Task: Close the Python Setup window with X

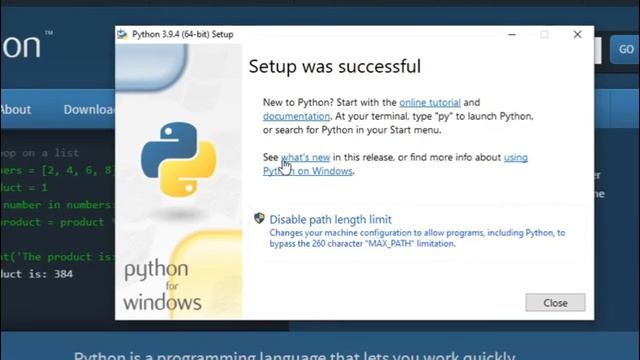Action: [577, 35]
